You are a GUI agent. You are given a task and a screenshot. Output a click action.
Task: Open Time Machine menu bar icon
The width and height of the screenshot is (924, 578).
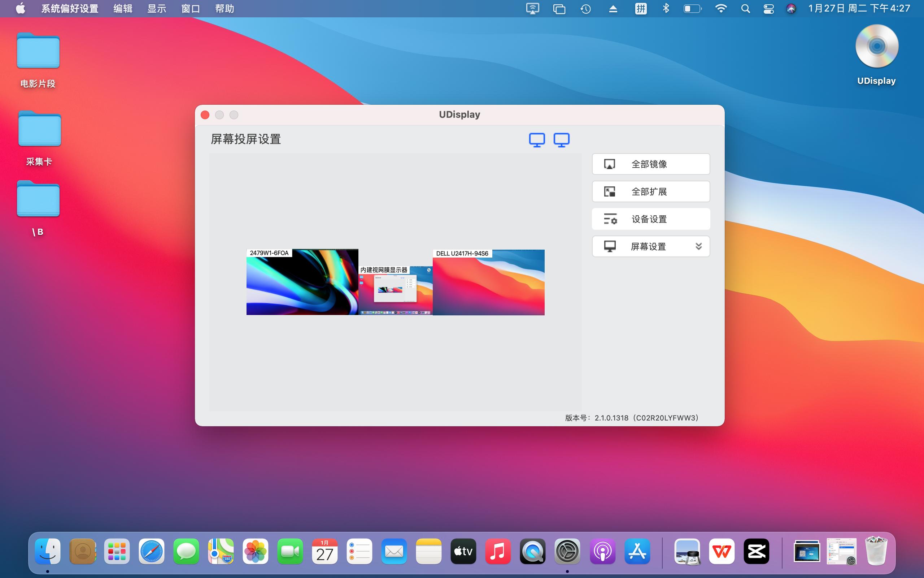click(586, 8)
